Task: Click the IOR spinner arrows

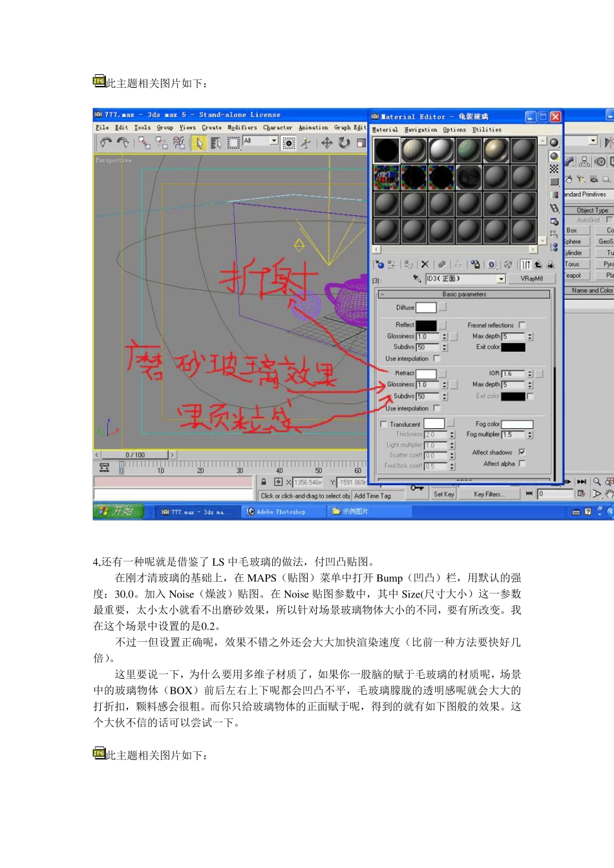Action: tap(530, 374)
